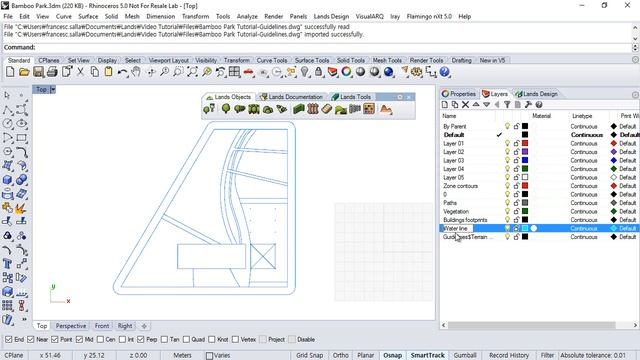Toggle Osnap in status bar
Viewport: 640px width, 360px height.
point(392,355)
